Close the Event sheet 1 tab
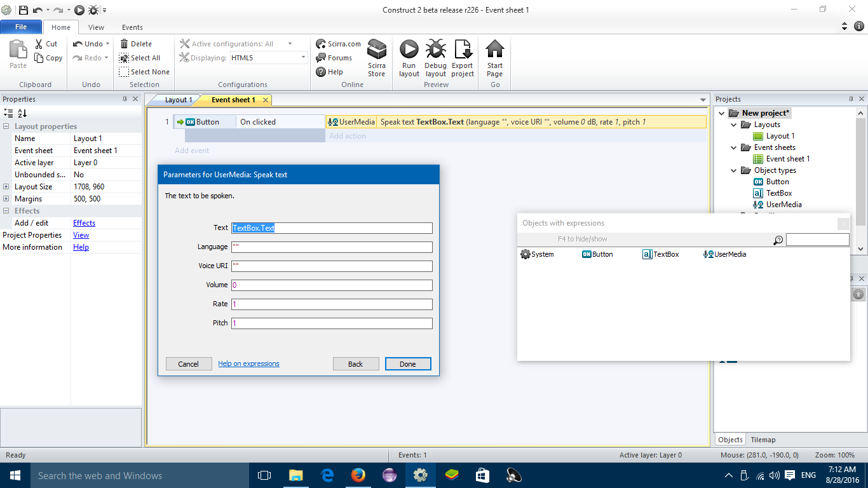 [x=266, y=100]
